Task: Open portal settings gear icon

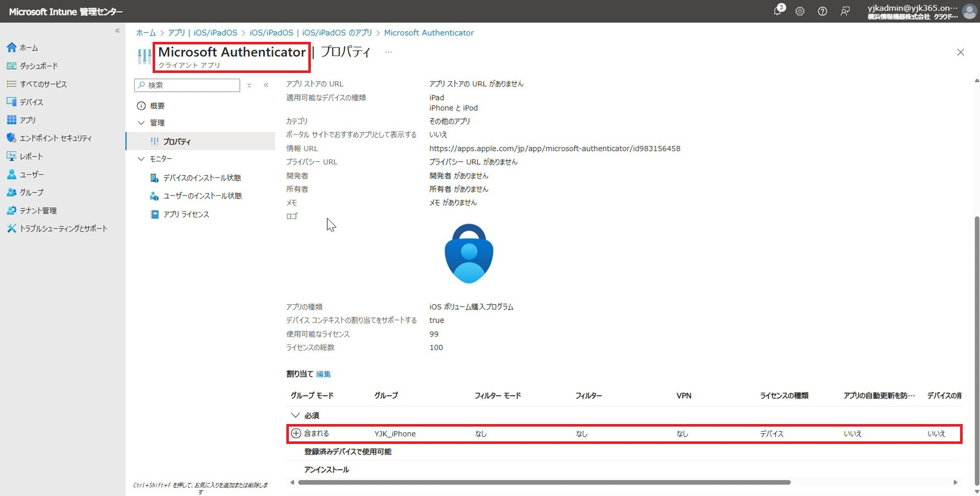Action: point(800,11)
